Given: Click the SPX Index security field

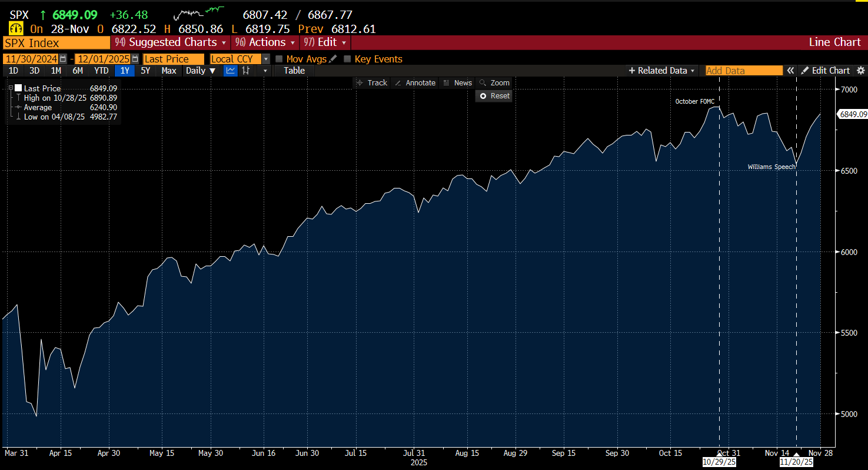Looking at the screenshot, I should [56, 42].
